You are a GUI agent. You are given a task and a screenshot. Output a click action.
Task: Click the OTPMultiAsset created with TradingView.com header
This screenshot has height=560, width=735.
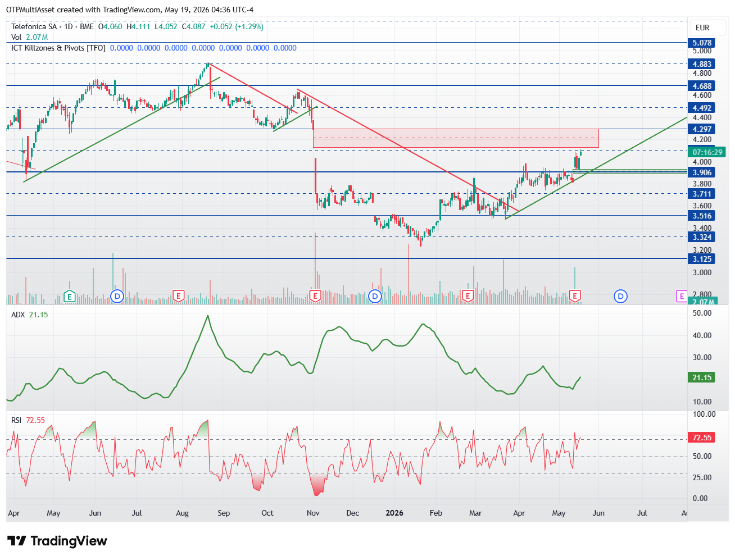[x=129, y=10]
